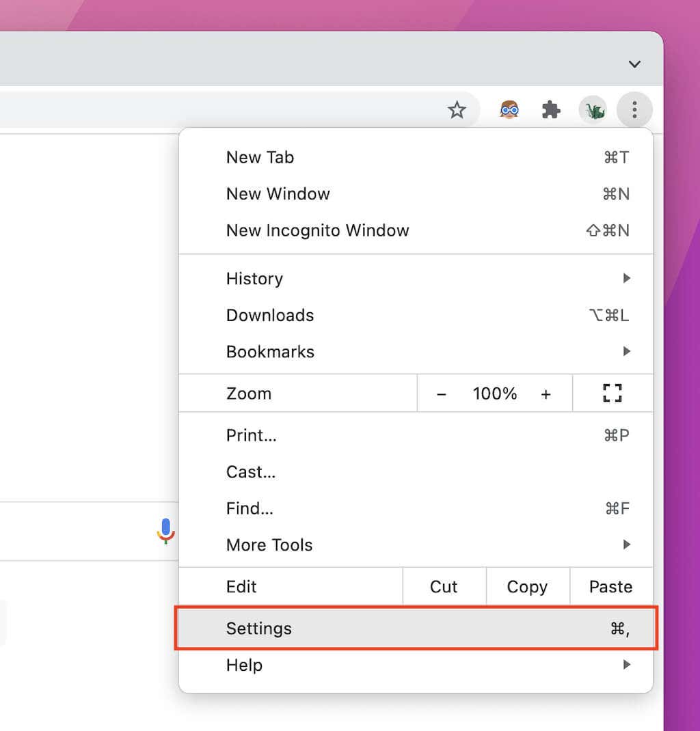Enter fullscreen via the Zoom row icon

(612, 394)
